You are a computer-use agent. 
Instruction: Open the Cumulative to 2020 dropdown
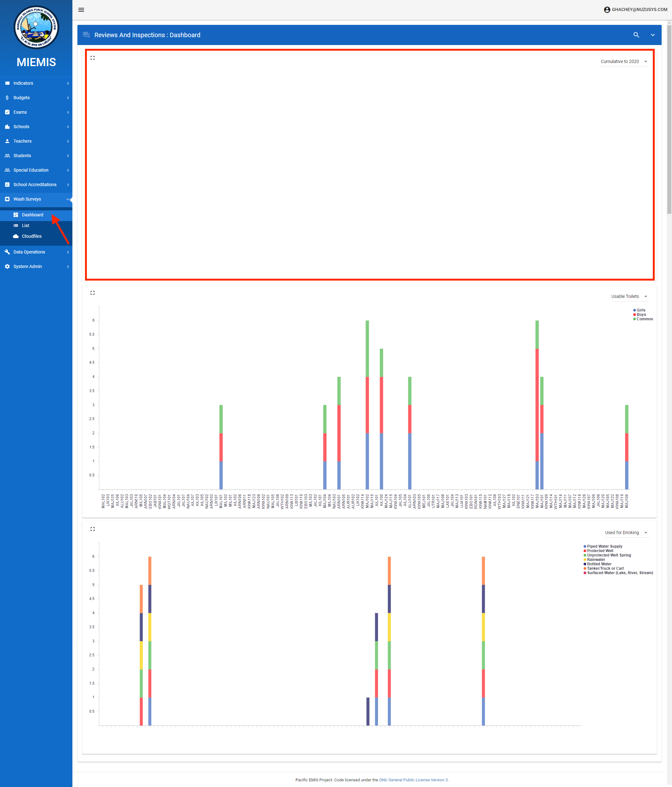click(624, 61)
